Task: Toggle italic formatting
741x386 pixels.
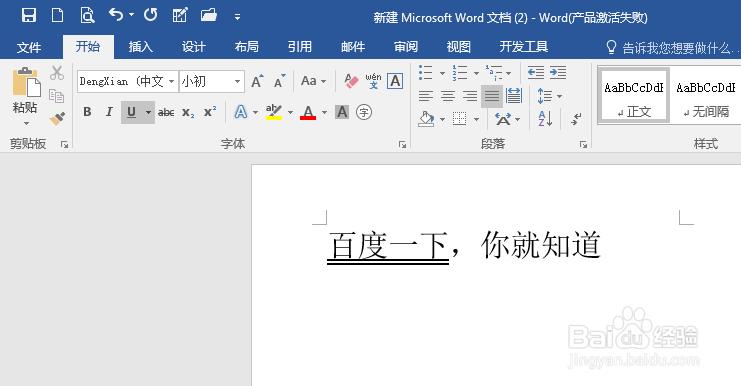Action: (109, 112)
